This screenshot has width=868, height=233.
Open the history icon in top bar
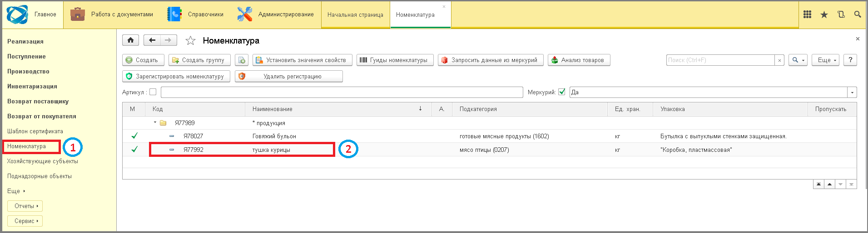pyautogui.click(x=841, y=15)
